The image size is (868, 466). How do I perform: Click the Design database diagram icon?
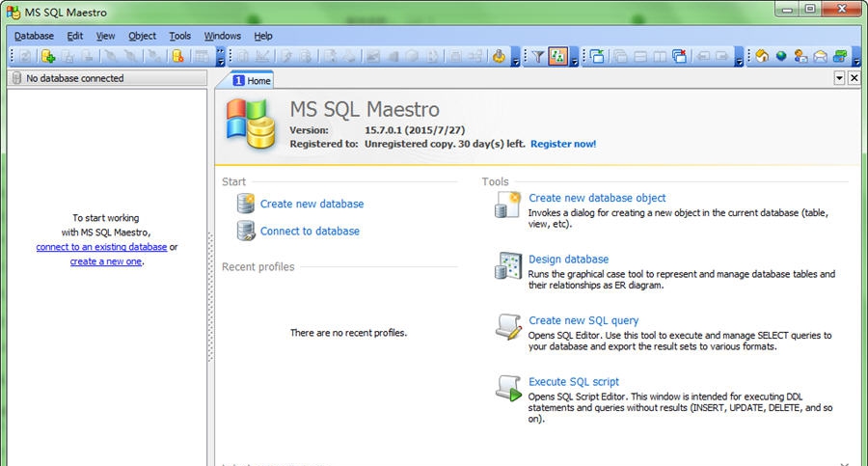click(508, 266)
